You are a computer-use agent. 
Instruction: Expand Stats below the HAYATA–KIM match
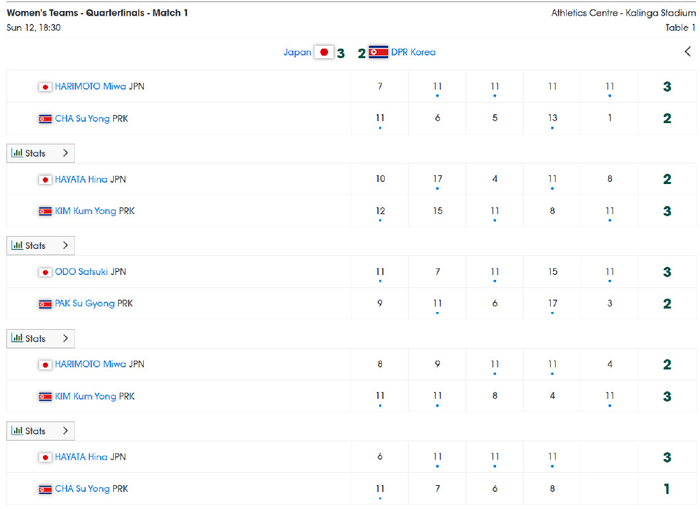(x=40, y=245)
